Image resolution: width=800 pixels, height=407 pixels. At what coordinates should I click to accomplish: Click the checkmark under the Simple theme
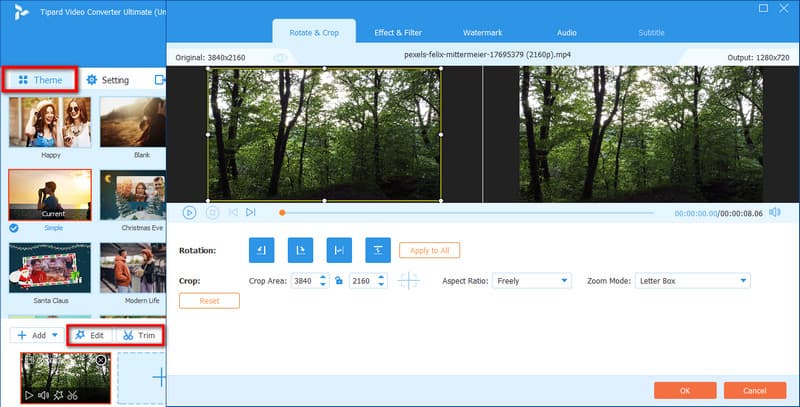[14, 228]
